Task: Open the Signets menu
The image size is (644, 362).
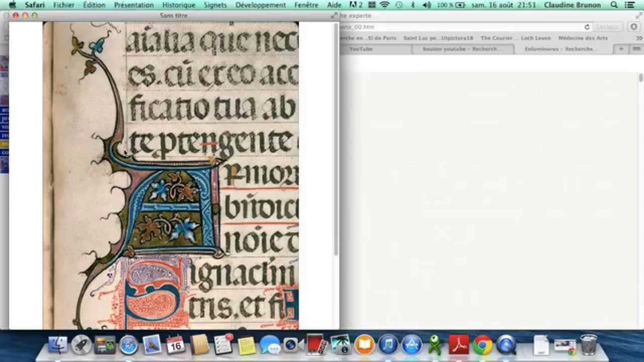Action: 215,5
